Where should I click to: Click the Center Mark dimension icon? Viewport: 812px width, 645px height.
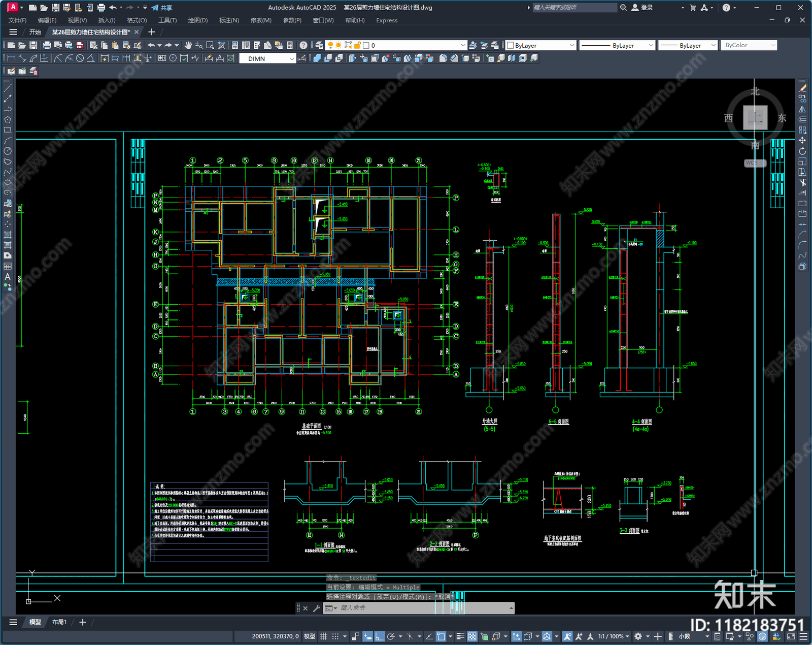point(173,58)
